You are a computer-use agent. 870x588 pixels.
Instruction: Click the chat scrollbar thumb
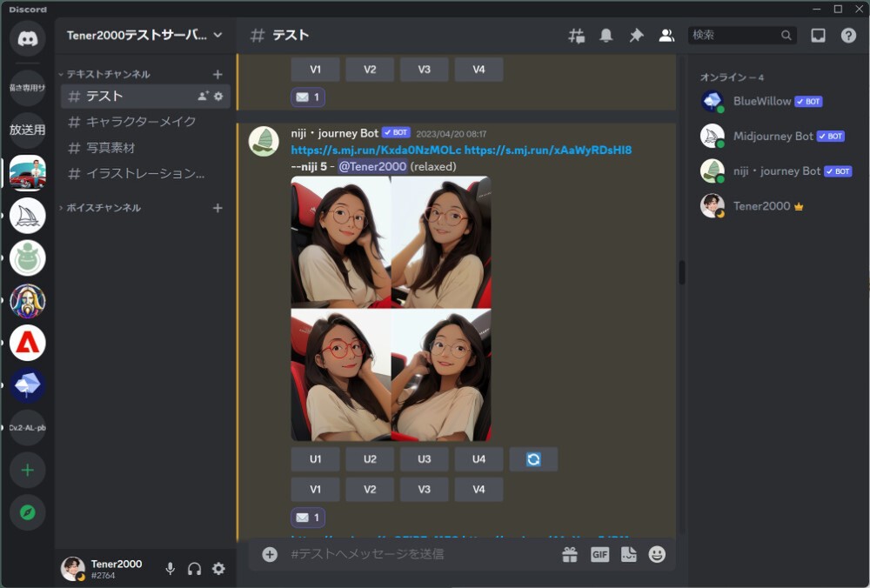click(682, 272)
